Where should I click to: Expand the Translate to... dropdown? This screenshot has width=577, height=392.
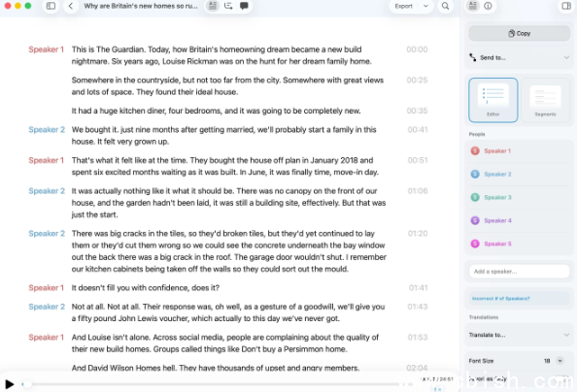pos(520,335)
